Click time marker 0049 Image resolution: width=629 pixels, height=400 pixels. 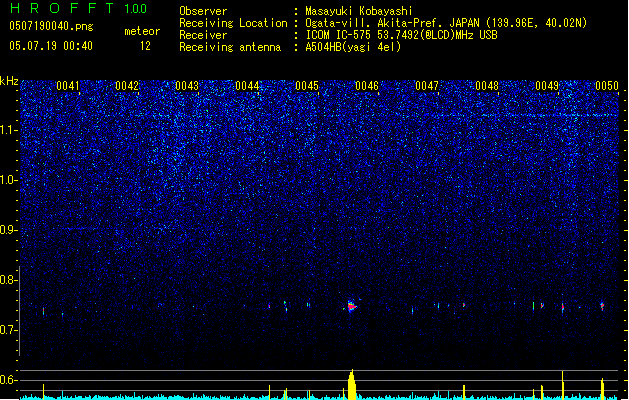(547, 86)
